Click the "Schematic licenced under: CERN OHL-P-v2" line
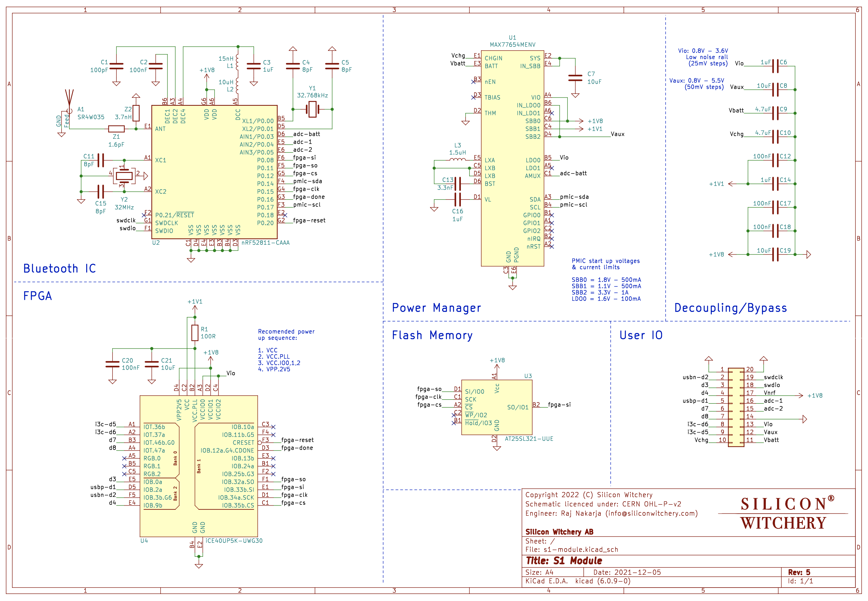 click(603, 504)
